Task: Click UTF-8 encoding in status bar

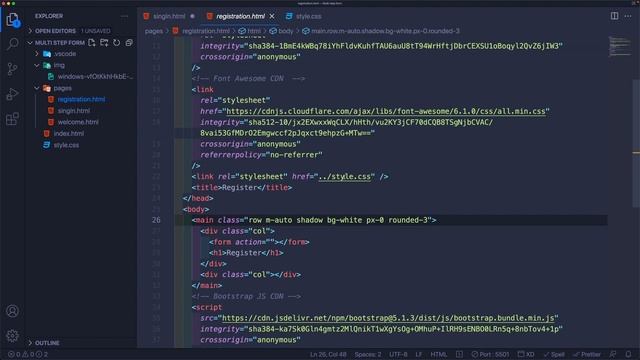Action: coord(398,354)
